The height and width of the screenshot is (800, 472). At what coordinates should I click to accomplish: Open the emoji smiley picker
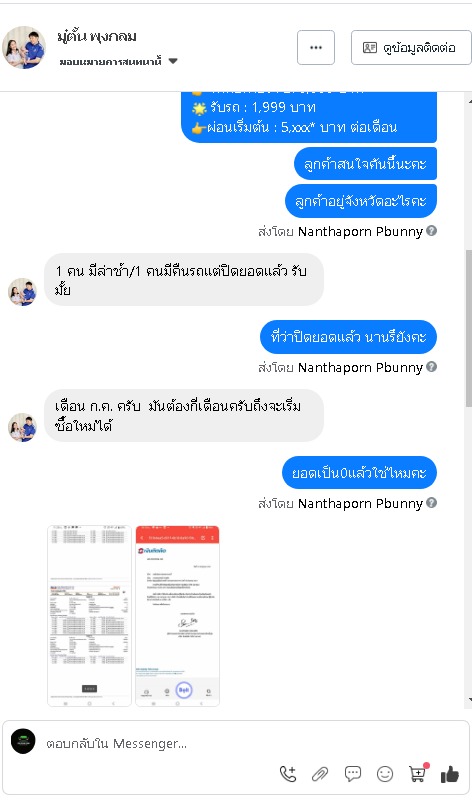pos(385,774)
